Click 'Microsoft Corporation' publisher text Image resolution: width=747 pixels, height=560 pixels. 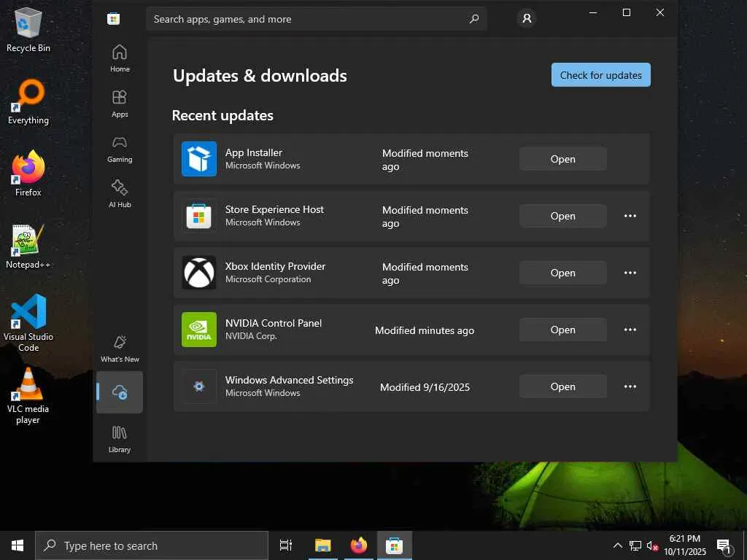click(x=268, y=279)
